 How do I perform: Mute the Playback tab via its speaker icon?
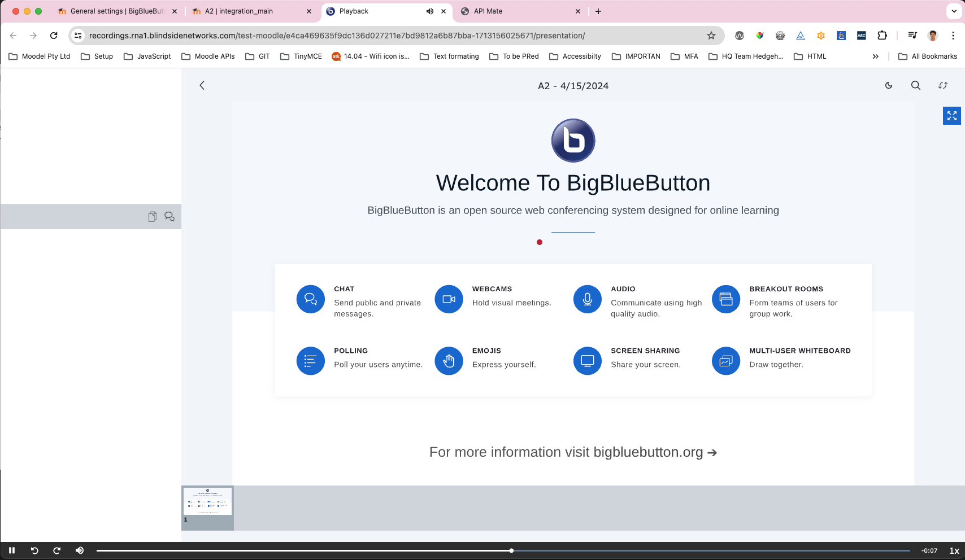tap(430, 11)
